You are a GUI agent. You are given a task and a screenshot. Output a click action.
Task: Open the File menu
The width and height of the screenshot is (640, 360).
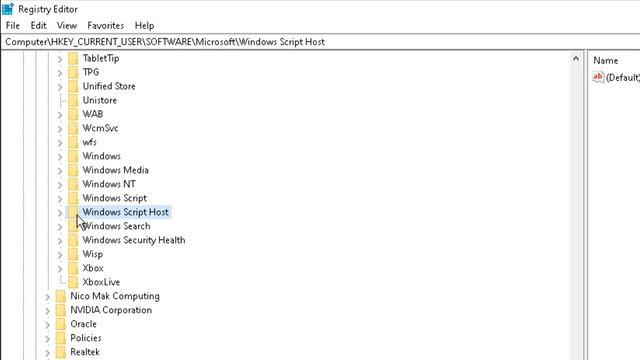(x=13, y=25)
